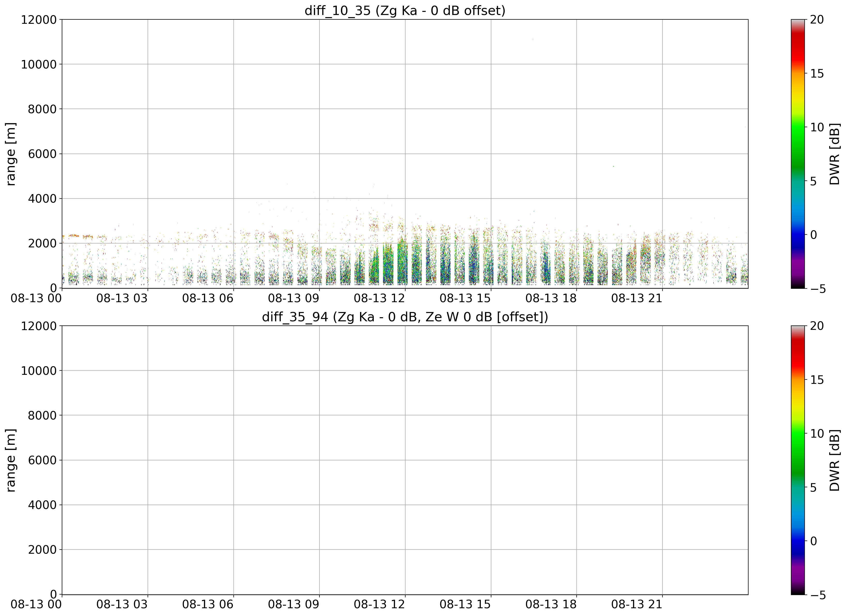Click the 15 tick on diff_35_94 colorbar
Image resolution: width=847 pixels, height=616 pixels.
click(x=817, y=379)
